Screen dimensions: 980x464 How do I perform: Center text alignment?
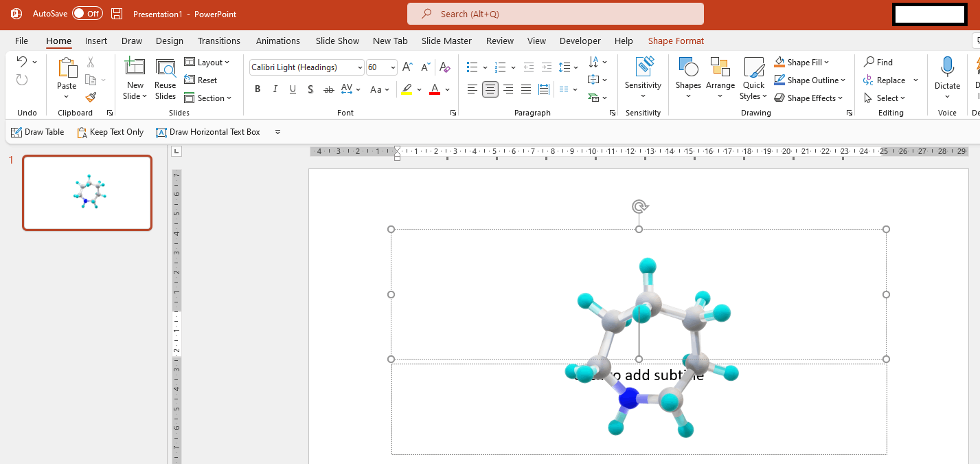[x=490, y=89]
